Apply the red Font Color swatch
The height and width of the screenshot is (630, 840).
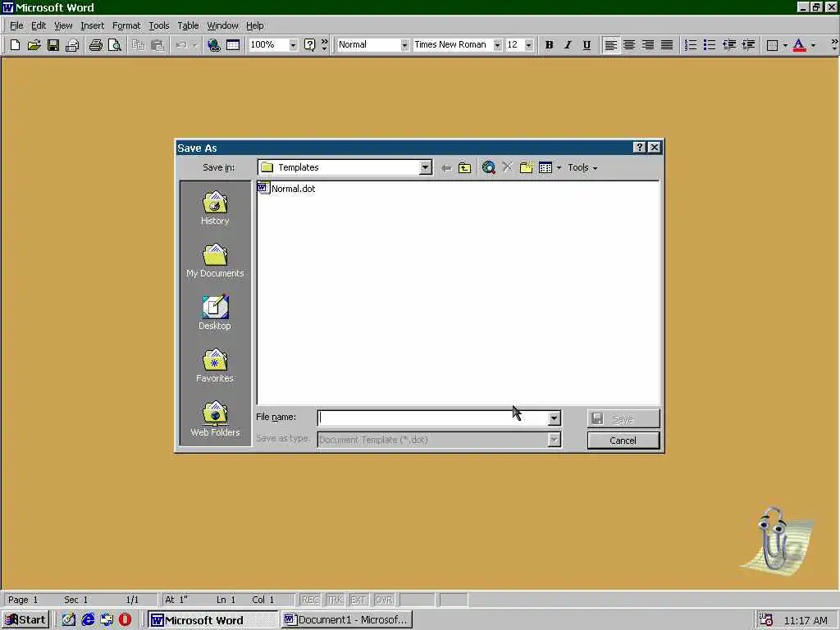[x=799, y=45]
